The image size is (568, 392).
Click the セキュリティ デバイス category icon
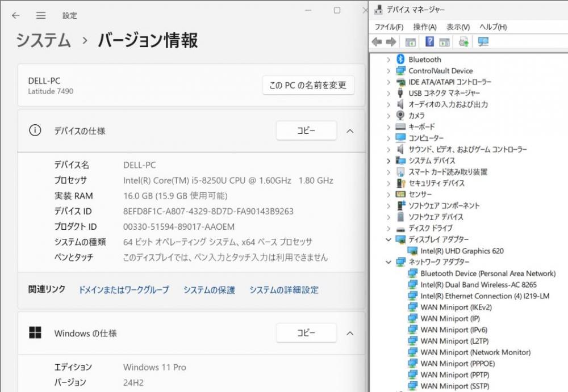coord(400,183)
